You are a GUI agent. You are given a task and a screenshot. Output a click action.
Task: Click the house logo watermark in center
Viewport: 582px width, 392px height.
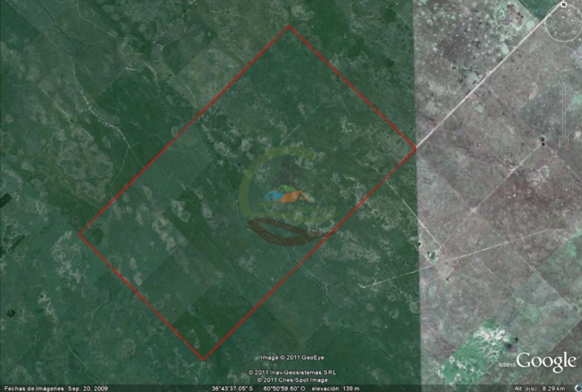pos(289,195)
